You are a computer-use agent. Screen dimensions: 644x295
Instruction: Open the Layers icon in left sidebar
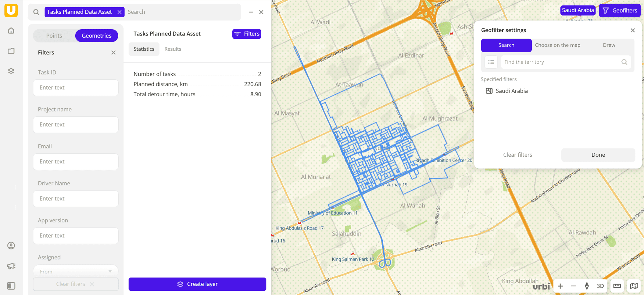11,71
